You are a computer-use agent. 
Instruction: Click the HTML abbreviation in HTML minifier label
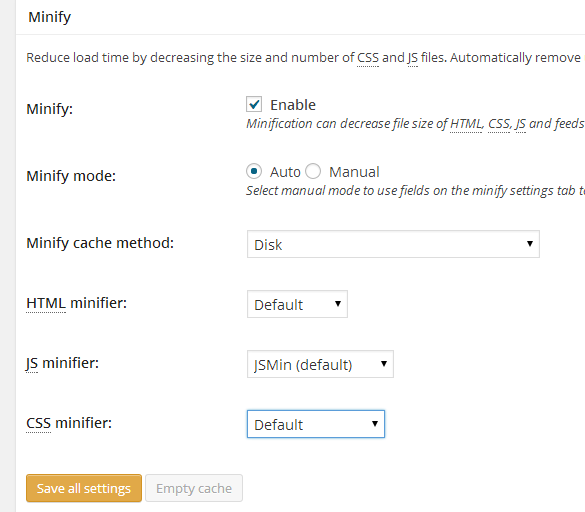click(46, 303)
